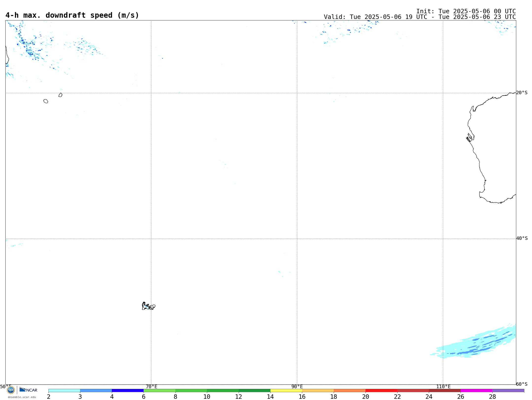Screen dimensions: 532x400
Task: Pick the magenta 26–28 colorbar swatch
Action: tap(476, 391)
